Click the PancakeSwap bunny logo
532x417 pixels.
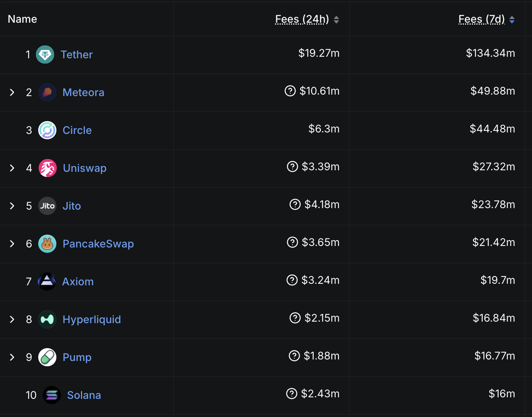coord(47,244)
